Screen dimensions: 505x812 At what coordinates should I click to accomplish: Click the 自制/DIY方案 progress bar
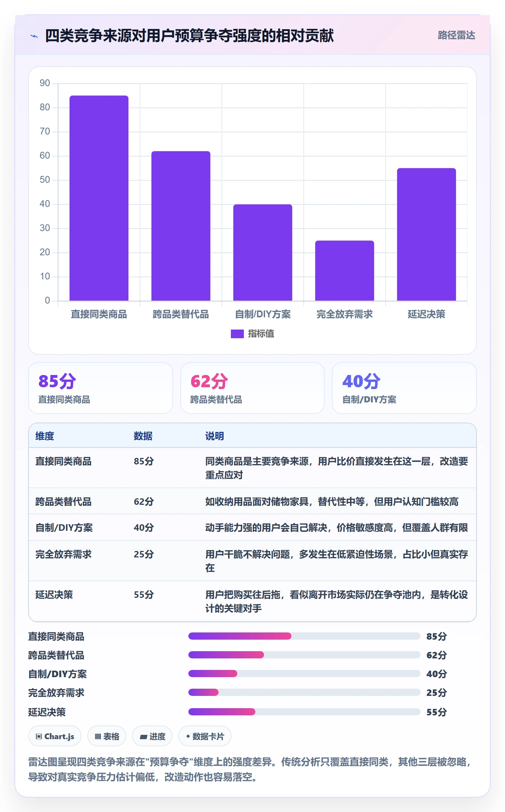click(304, 674)
